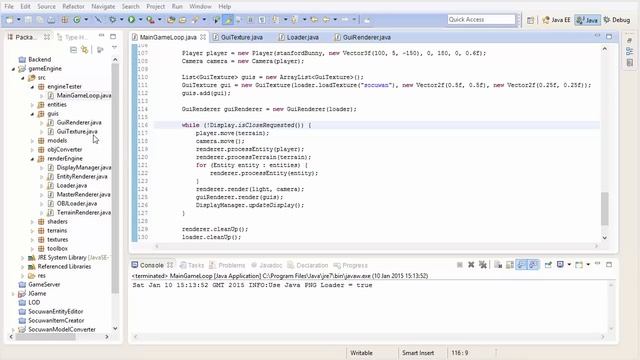
Task: Click the Save toolbar icon
Action: [28, 20]
